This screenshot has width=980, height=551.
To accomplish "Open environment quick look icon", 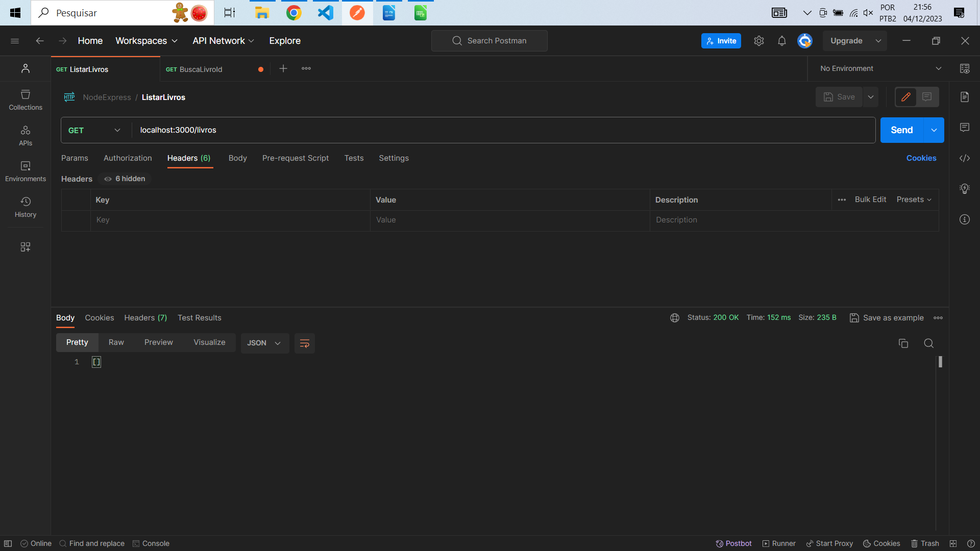I will point(965,68).
